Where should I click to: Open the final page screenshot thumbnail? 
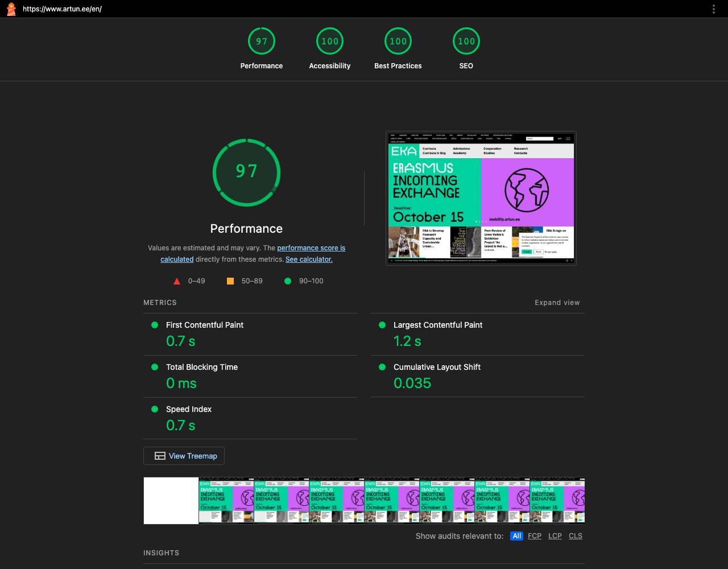(481, 198)
